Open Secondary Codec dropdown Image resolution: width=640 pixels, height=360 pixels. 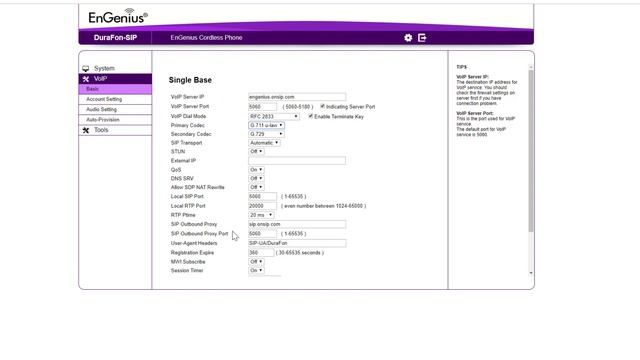tap(266, 134)
